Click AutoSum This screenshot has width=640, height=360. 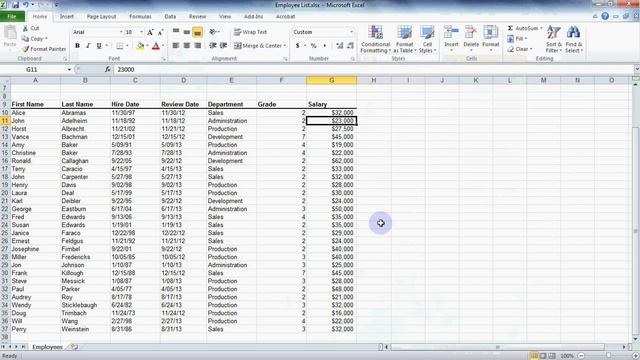[x=524, y=28]
